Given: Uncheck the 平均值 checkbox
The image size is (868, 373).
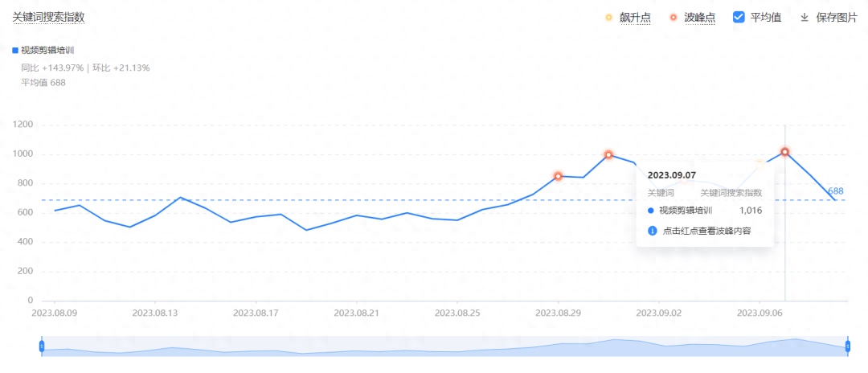Looking at the screenshot, I should point(739,17).
